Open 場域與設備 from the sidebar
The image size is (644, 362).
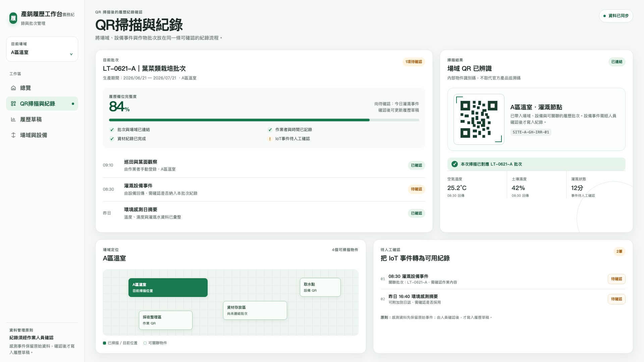click(42, 135)
